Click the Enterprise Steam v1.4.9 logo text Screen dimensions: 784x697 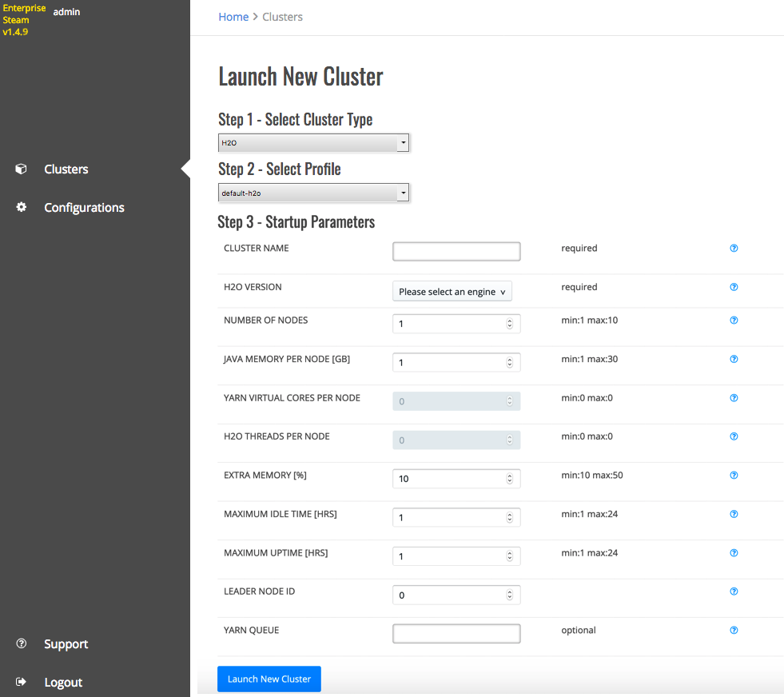24,20
